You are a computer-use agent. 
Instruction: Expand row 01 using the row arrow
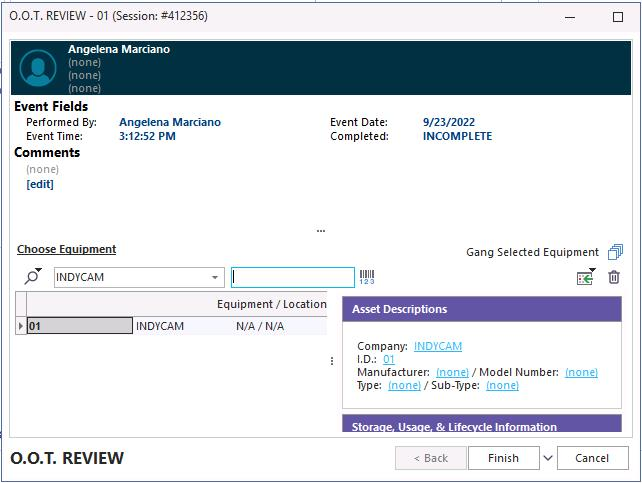pyautogui.click(x=21, y=326)
